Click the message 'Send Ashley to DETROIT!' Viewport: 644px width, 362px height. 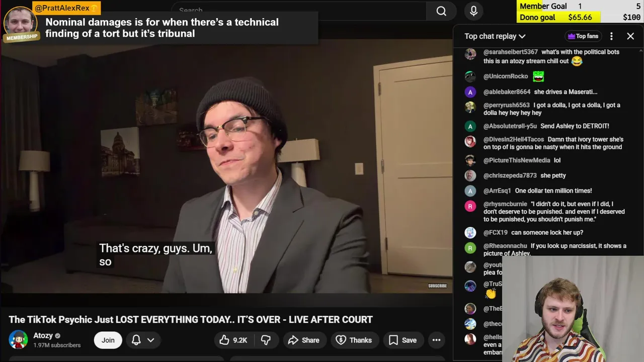pos(575,126)
